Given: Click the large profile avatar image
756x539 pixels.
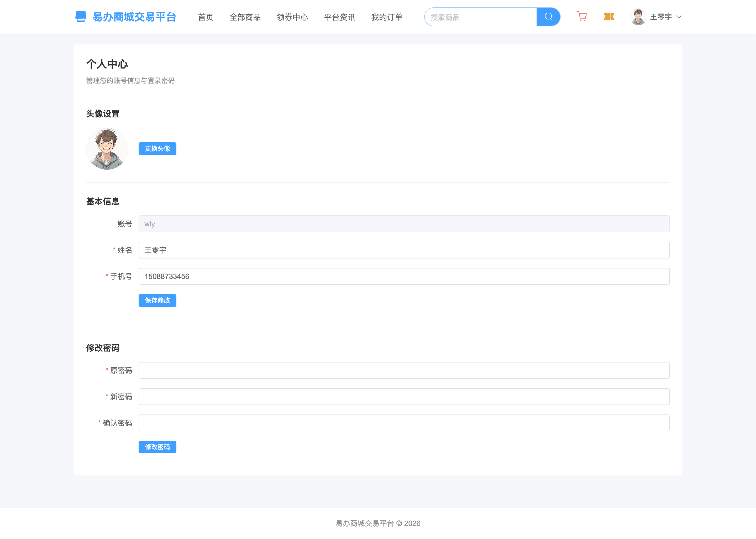Looking at the screenshot, I should tap(107, 149).
